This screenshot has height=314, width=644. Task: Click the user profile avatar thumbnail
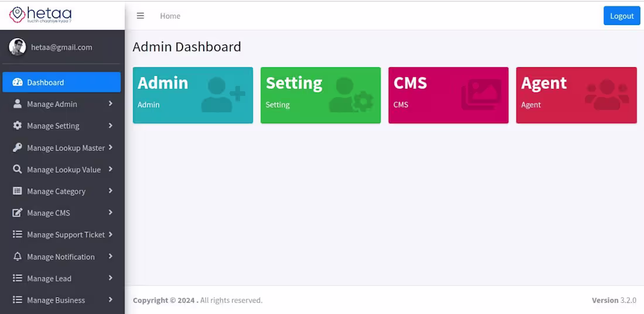tap(18, 47)
